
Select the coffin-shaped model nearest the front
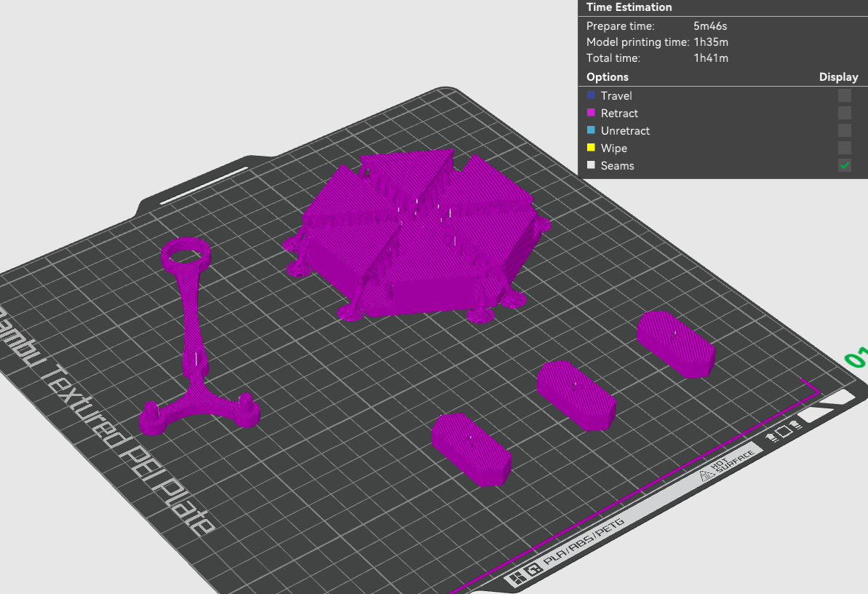pos(471,449)
